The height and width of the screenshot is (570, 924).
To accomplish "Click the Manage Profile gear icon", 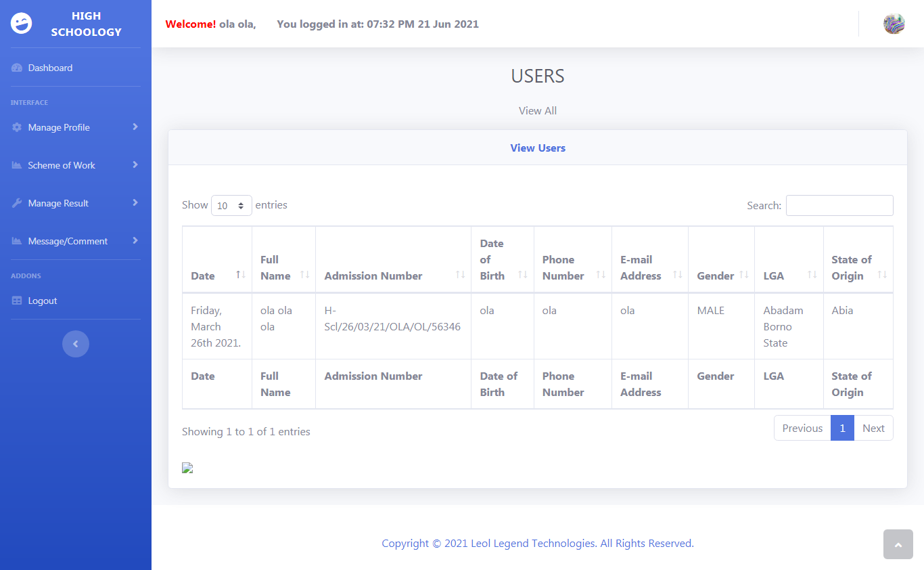I will pyautogui.click(x=17, y=127).
